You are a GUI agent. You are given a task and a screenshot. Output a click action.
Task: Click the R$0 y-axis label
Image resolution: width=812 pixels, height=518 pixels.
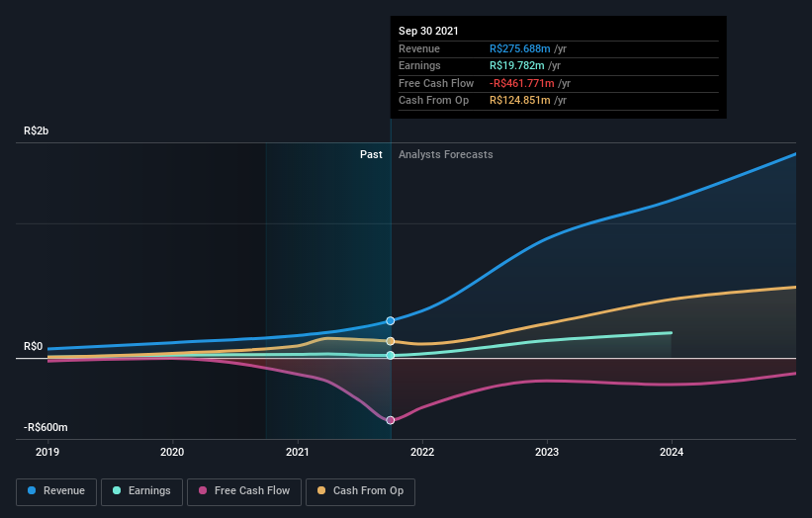[x=34, y=346]
